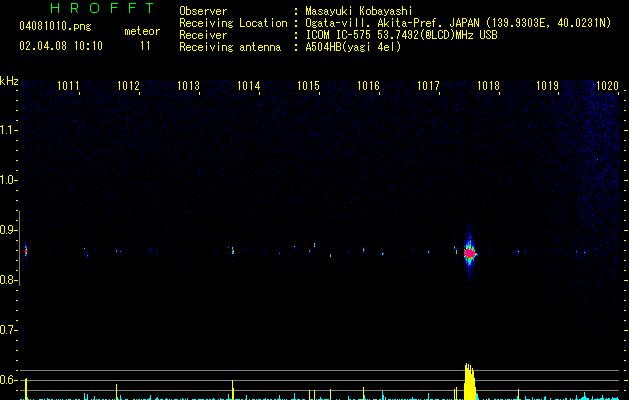The image size is (629, 400).
Task: Click the 1018 time axis label
Action: pyautogui.click(x=488, y=85)
